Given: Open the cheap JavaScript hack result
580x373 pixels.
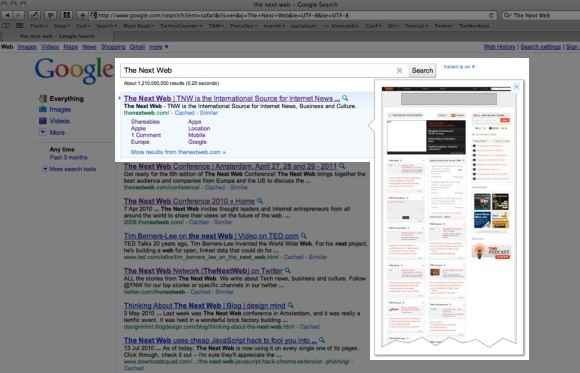Looking at the screenshot, I should point(220,340).
